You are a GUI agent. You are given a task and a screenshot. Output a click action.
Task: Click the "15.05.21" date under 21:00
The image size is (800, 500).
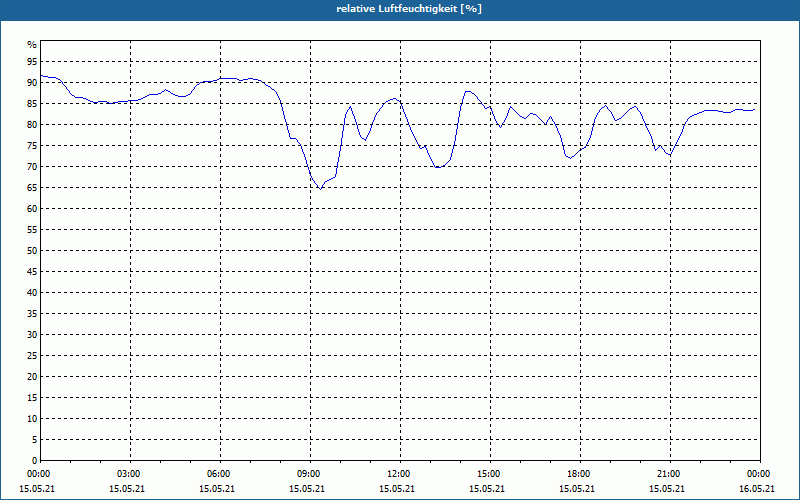coord(666,489)
